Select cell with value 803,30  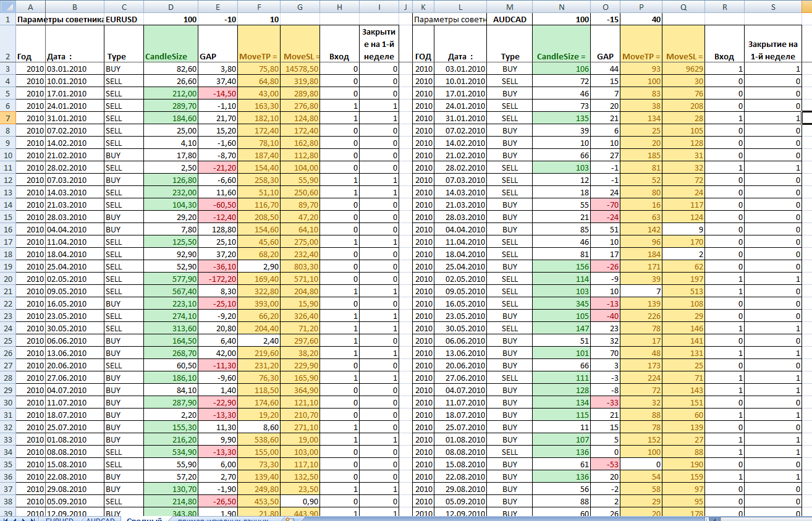coord(300,266)
